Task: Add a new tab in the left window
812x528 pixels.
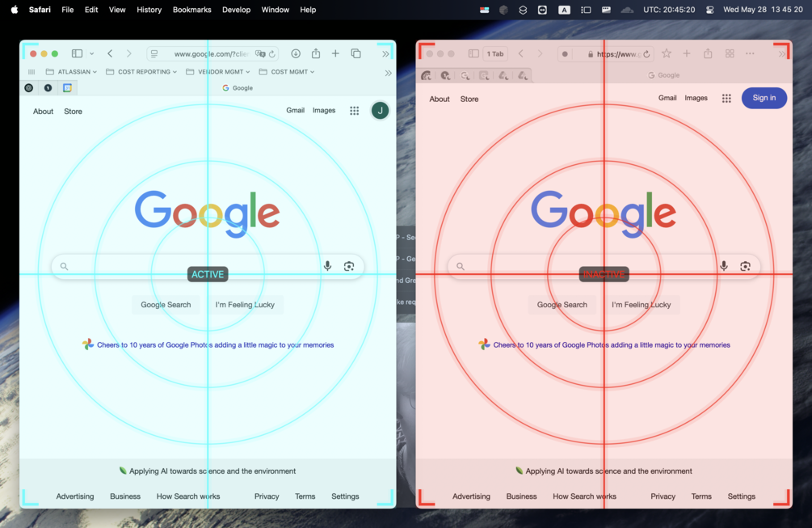Action: click(x=335, y=53)
